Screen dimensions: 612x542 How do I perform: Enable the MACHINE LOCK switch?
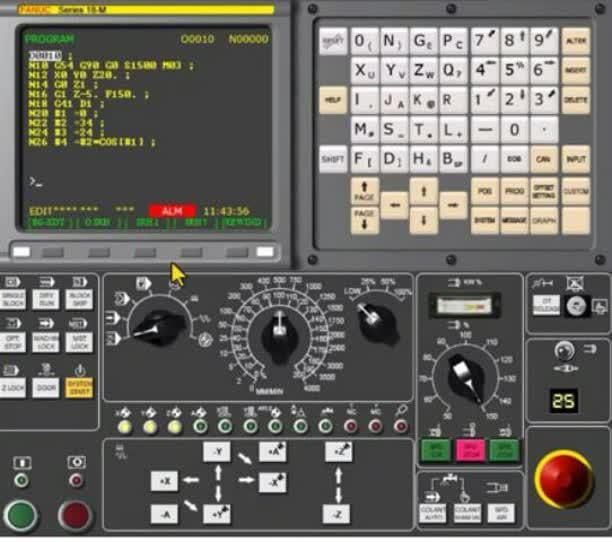coord(48,342)
